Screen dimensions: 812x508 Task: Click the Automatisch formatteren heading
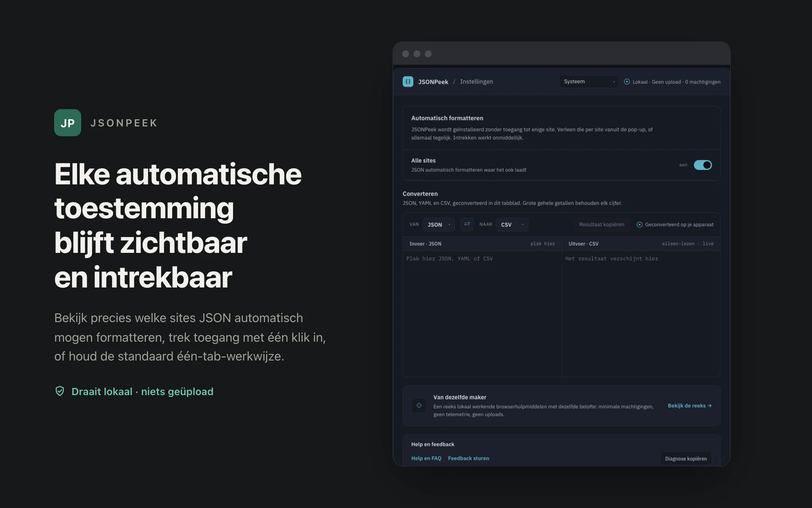click(447, 118)
